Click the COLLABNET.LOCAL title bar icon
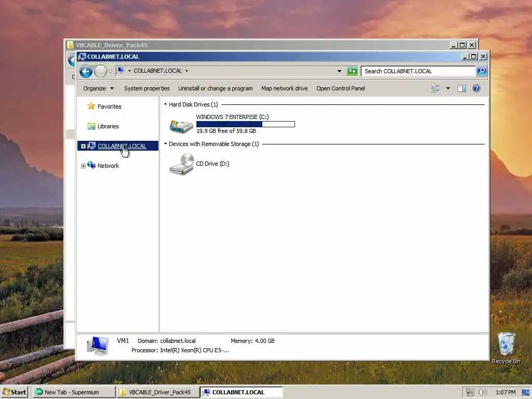The height and width of the screenshot is (399, 532). point(82,56)
